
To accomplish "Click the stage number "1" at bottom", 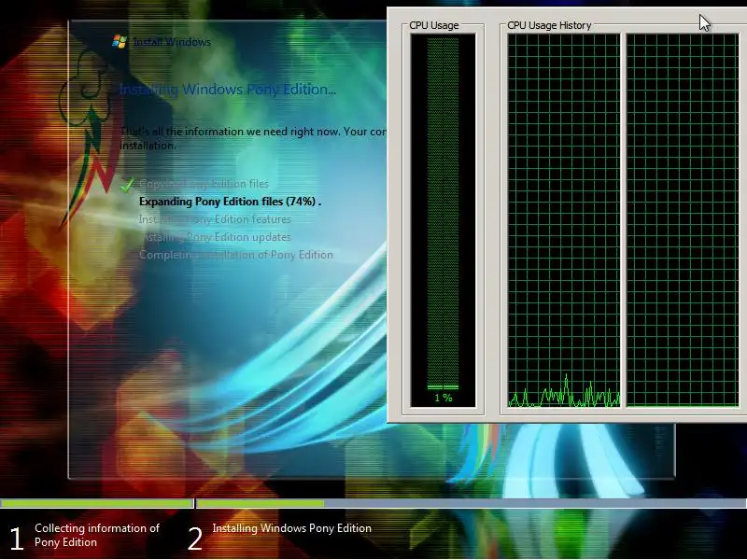I will tap(17, 539).
